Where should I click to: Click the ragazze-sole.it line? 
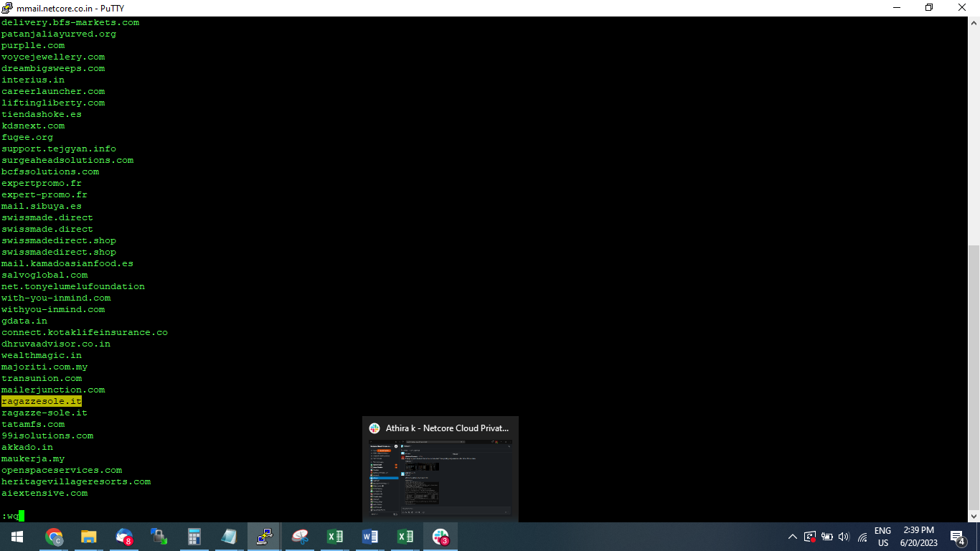[x=44, y=413]
